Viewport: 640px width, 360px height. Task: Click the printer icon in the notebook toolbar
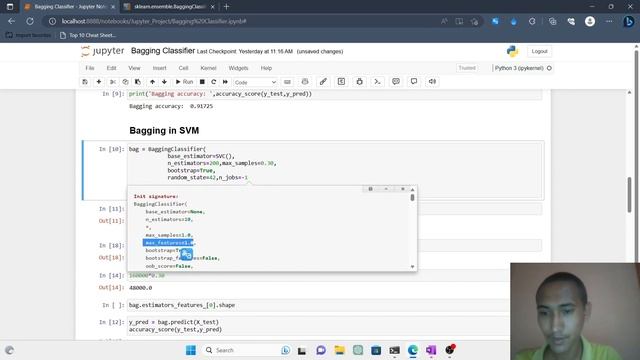[x=305, y=82]
